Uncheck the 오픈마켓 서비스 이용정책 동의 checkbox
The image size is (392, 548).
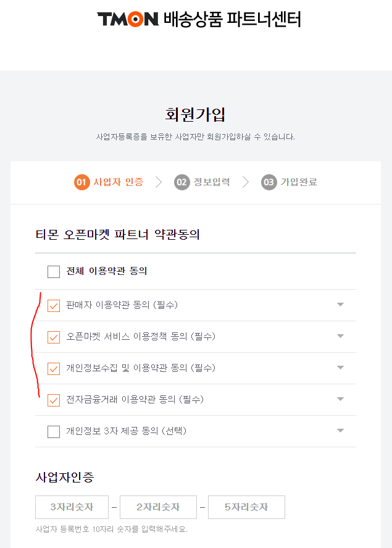(53, 336)
